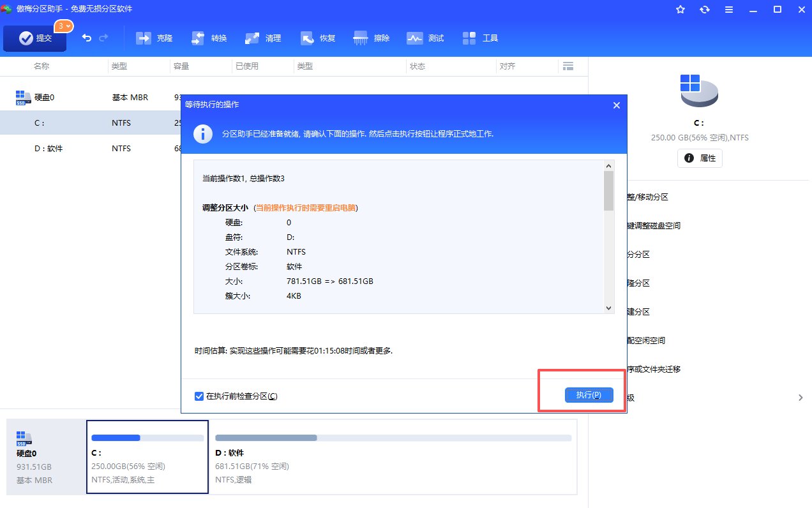Toggle 在执行前检查分区 checkbox

[x=199, y=396]
